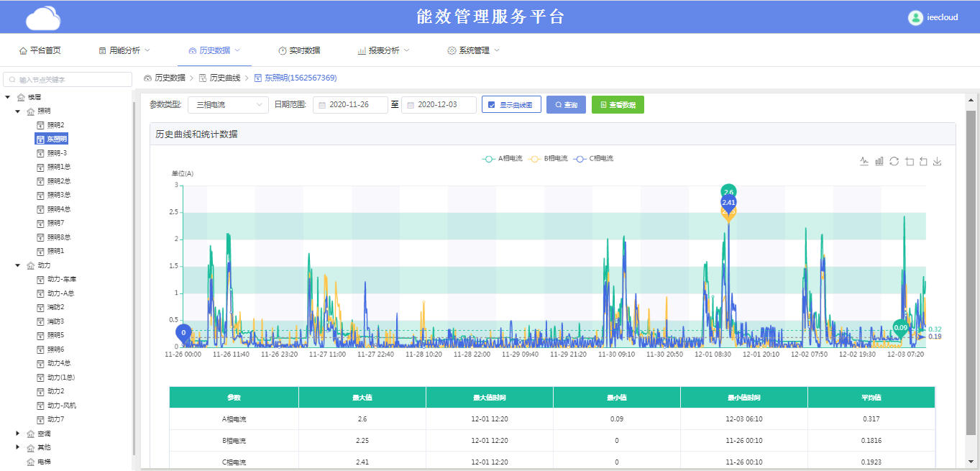Select 照明2 in the tree
The image size is (980, 471).
[56, 125]
